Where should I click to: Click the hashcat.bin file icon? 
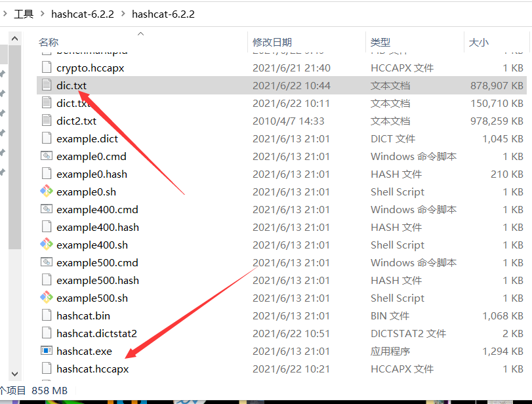47,315
